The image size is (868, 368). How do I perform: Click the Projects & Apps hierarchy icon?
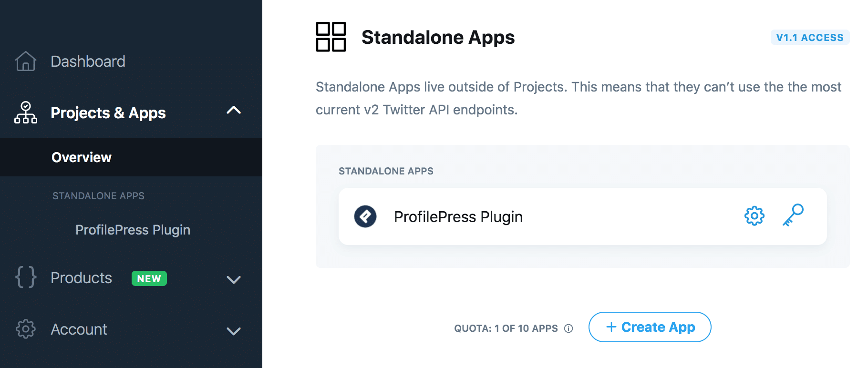pos(26,112)
